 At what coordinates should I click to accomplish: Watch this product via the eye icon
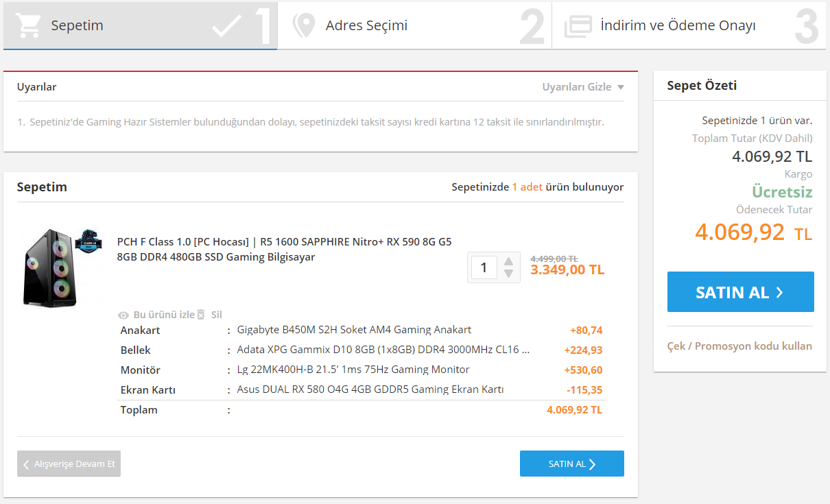tap(123, 315)
